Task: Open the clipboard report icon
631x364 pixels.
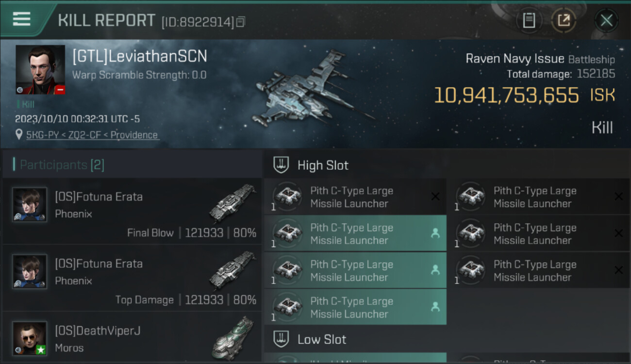Action: (x=529, y=20)
